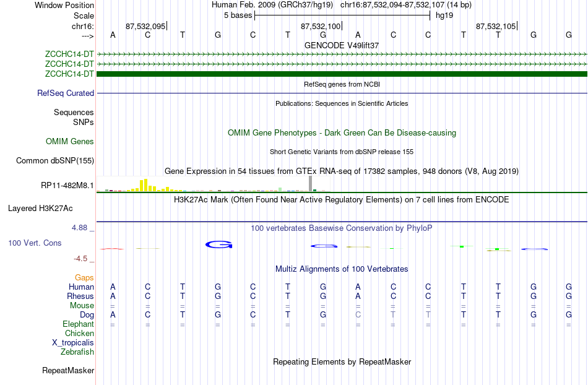The image size is (588, 385).
Task: Open the RefSeq Curated track label
Action: point(66,93)
